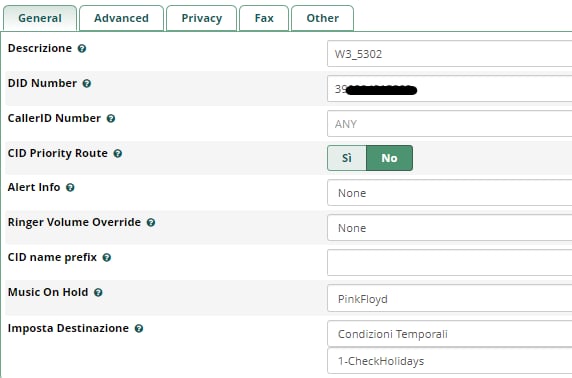Click Imposta Destinazione help icon
This screenshot has height=378, width=572.
pos(139,328)
